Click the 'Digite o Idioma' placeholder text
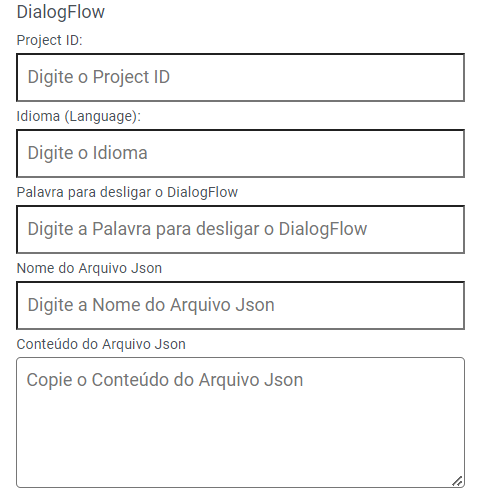Viewport: 499px width, 499px height. (87, 153)
